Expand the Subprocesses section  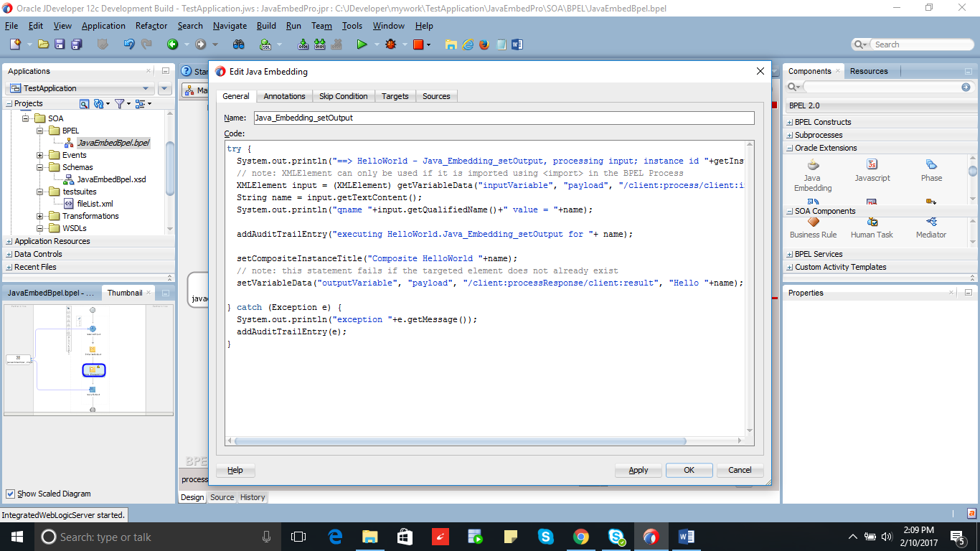788,135
